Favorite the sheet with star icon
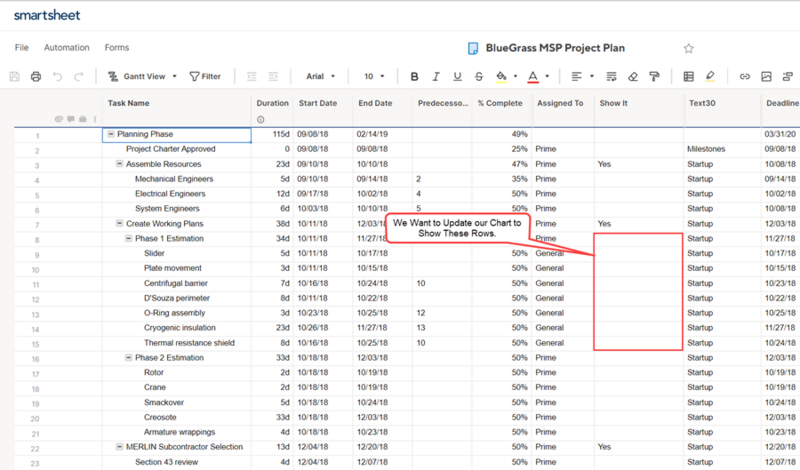Image resolution: width=800 pixels, height=470 pixels. [x=688, y=48]
